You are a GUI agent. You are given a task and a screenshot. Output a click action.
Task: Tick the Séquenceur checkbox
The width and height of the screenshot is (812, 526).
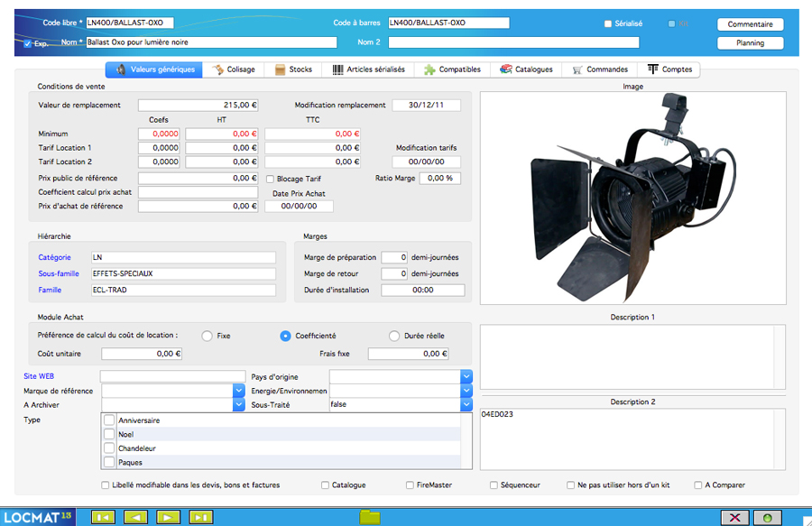(494, 485)
